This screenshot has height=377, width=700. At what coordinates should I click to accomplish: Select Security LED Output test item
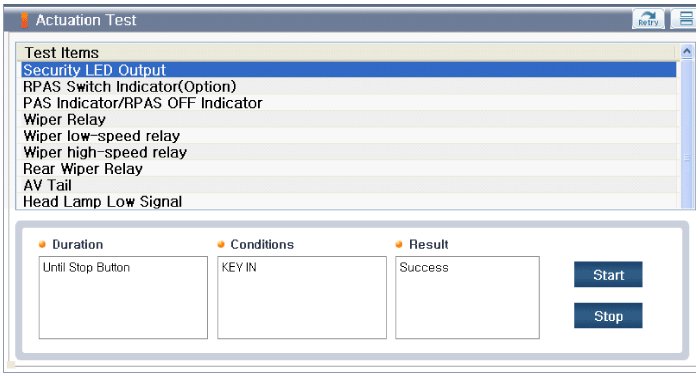click(x=349, y=70)
